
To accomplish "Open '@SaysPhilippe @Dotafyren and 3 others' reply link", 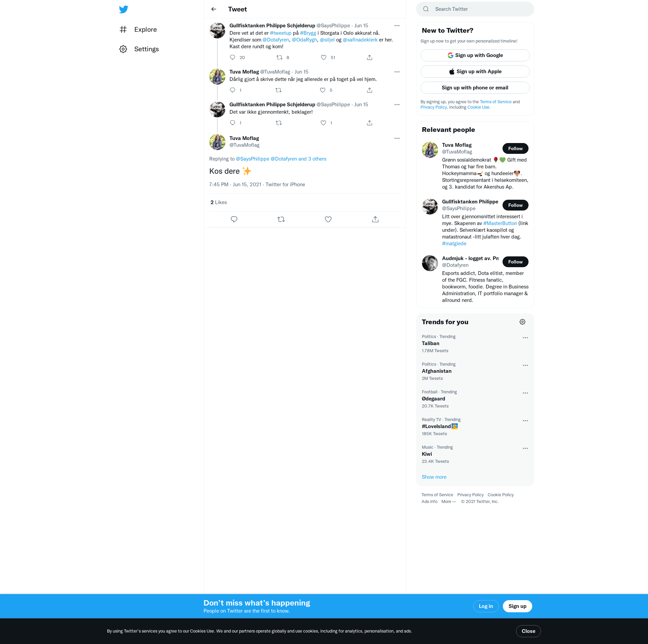I will pos(281,159).
